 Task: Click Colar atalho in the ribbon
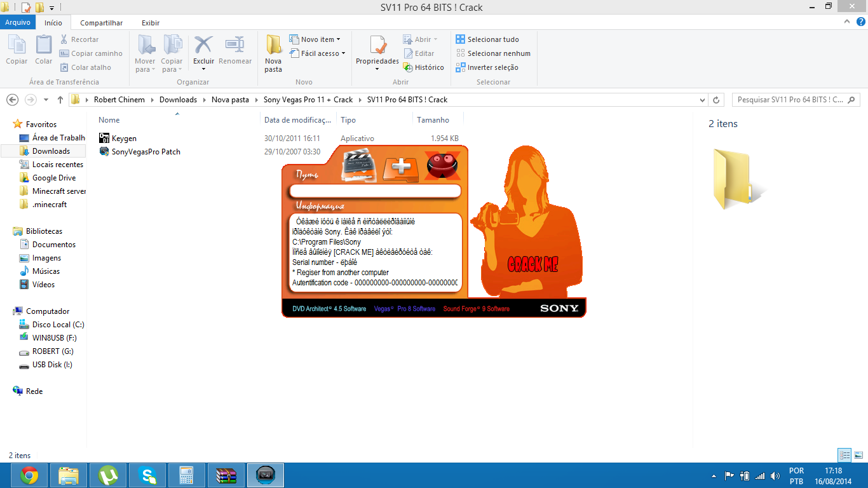(x=86, y=67)
